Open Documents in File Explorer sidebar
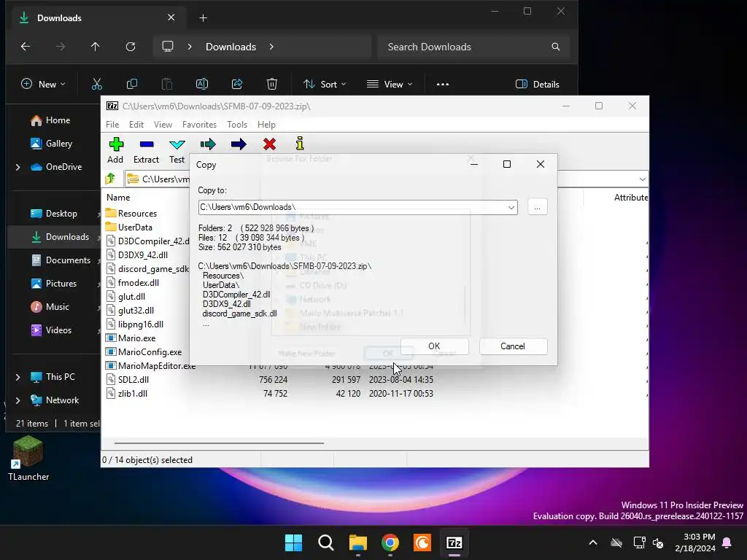The height and width of the screenshot is (560, 747). click(61, 260)
